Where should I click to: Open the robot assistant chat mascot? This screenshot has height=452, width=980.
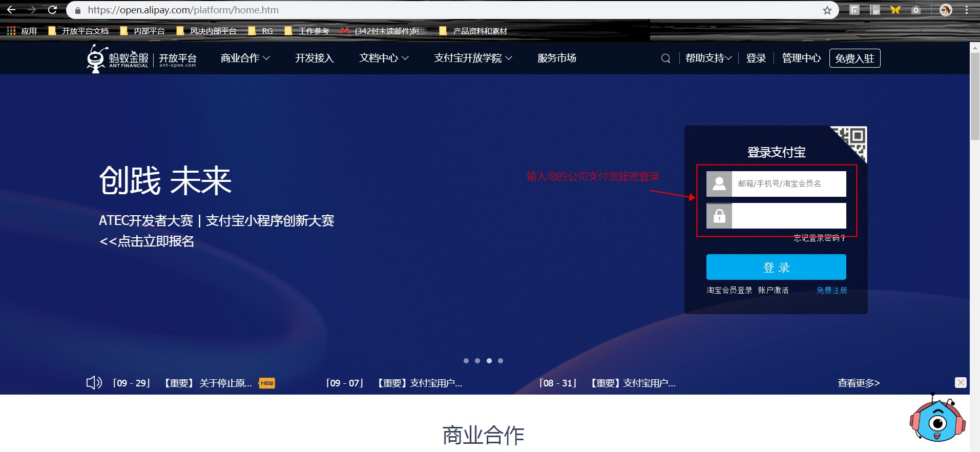point(937,418)
